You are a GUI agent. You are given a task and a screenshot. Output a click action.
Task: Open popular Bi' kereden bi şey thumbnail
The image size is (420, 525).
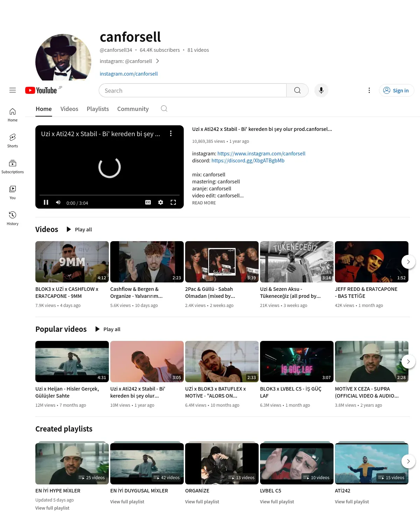[147, 362]
